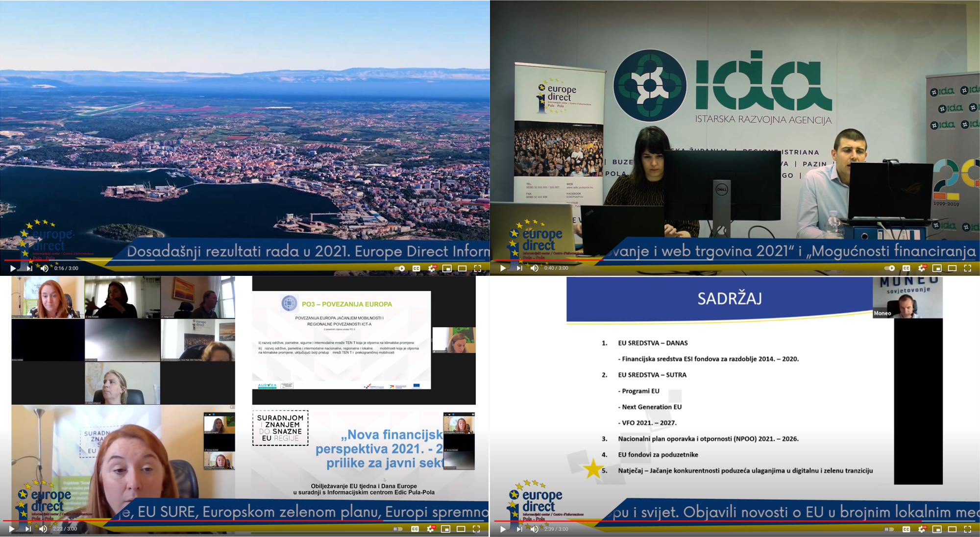This screenshot has height=537, width=980.
Task: Mute the volume in the 0:40 player
Action: 535,268
